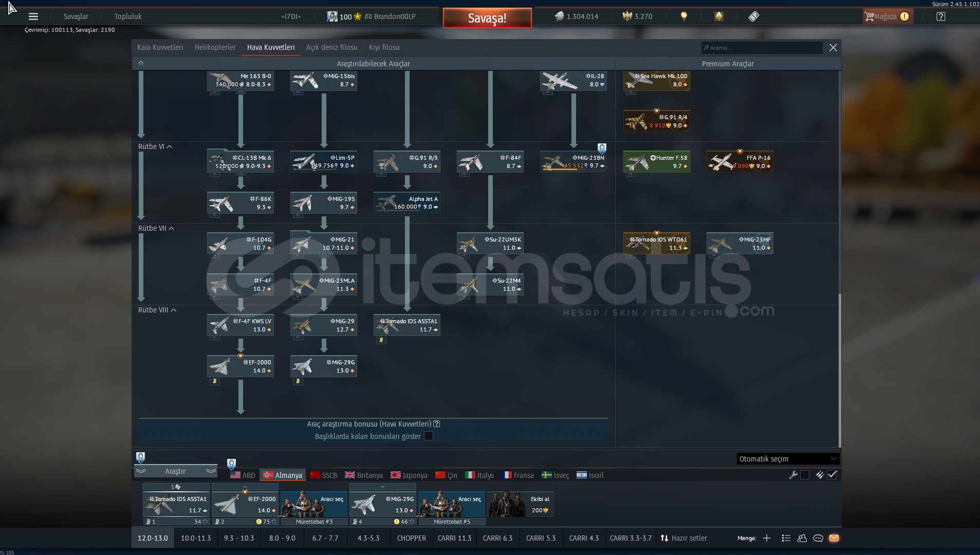Open the lightbulb hints icon
This screenshot has width=980, height=555.
point(683,16)
